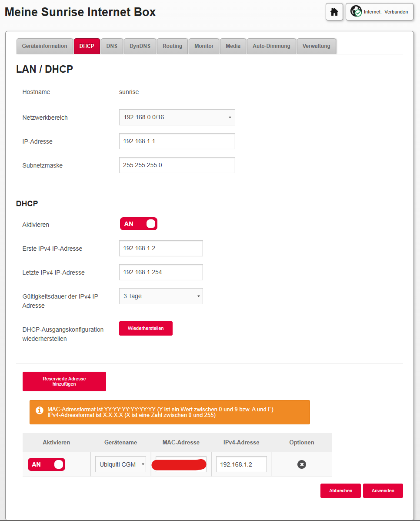Viewport: 420px width, 521px height.
Task: Open the Gerätename Ubiquiti CGM dropdown
Action: (120, 464)
